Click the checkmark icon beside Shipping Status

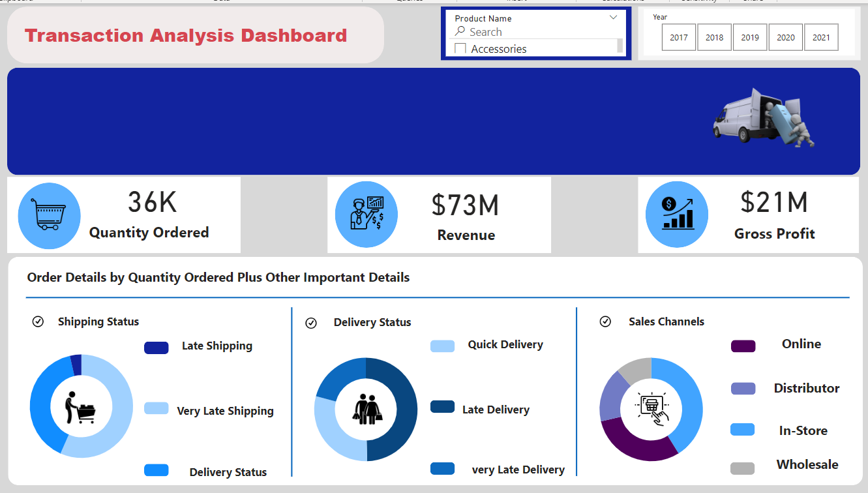click(38, 321)
